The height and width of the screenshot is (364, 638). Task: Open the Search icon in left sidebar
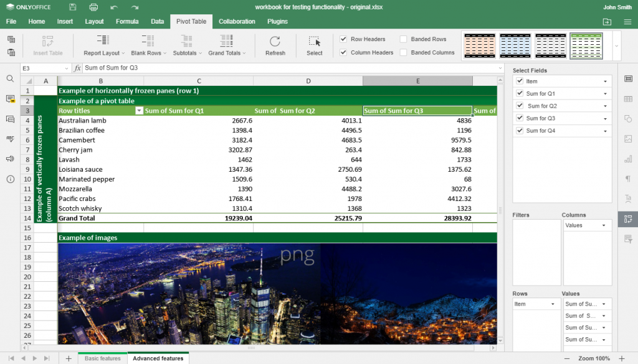(10, 79)
